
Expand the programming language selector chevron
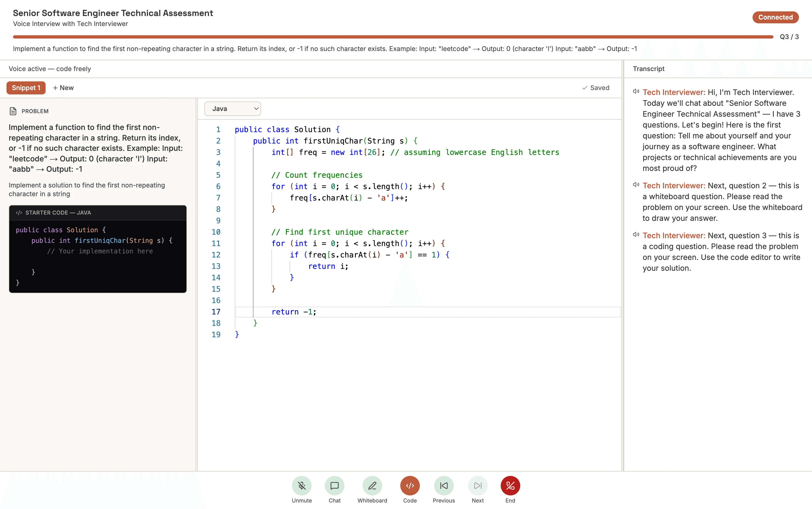point(256,109)
